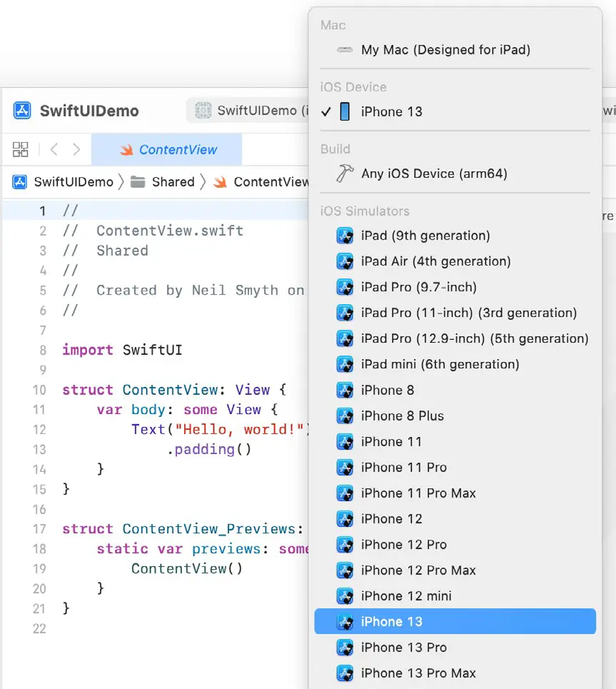The height and width of the screenshot is (689, 616).
Task: Click line number 1 in the gutter
Action: point(43,211)
